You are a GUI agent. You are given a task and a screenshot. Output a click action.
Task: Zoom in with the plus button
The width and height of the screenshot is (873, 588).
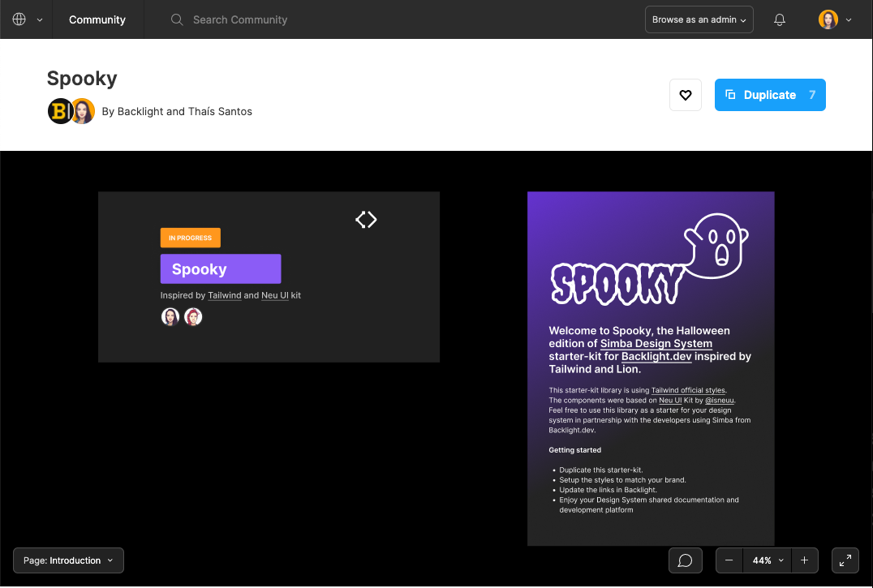pyautogui.click(x=804, y=560)
